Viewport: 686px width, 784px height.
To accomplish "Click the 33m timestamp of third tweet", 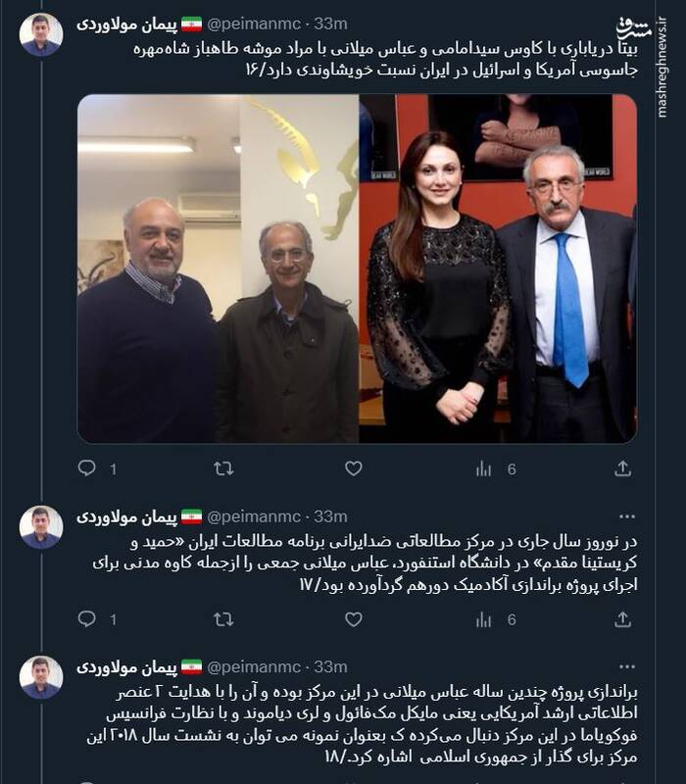I will (x=330, y=667).
